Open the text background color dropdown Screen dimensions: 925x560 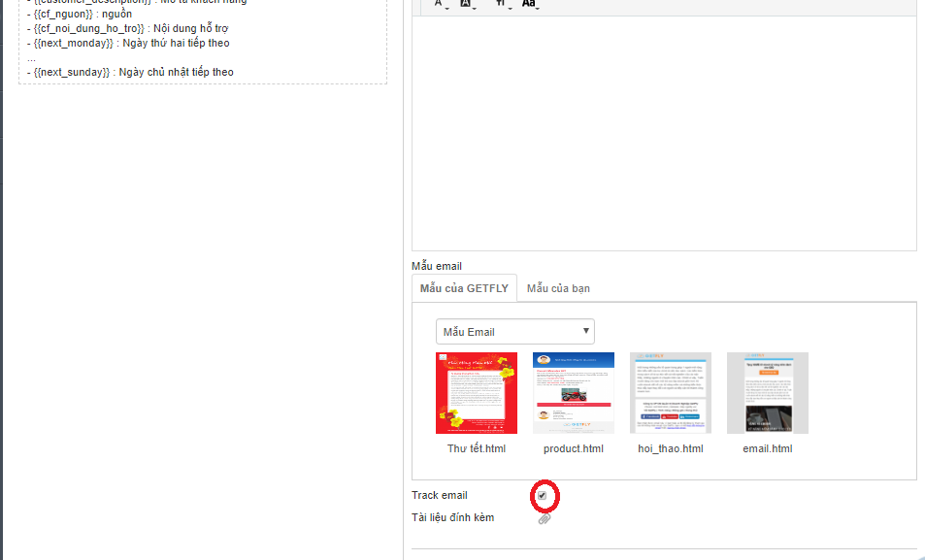click(467, 4)
